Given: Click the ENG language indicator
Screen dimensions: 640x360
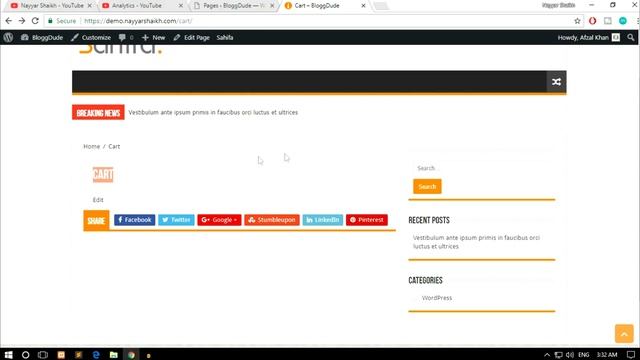Looking at the screenshot, I should point(584,355).
